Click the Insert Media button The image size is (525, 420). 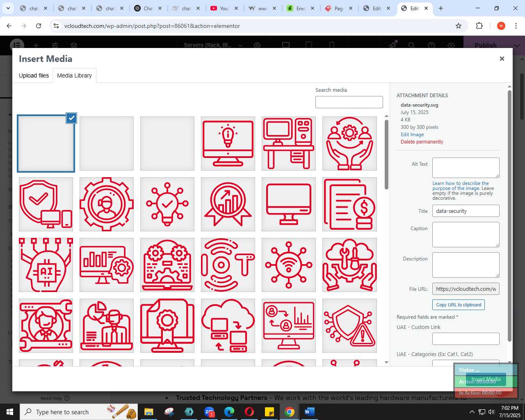coord(486,379)
